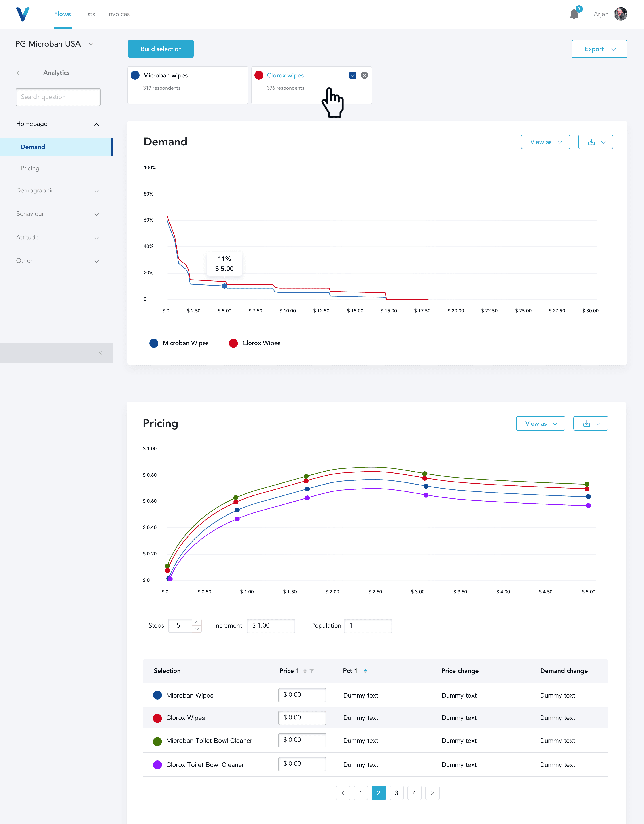Open Demand View as dropdown
644x824 pixels.
pyautogui.click(x=545, y=142)
